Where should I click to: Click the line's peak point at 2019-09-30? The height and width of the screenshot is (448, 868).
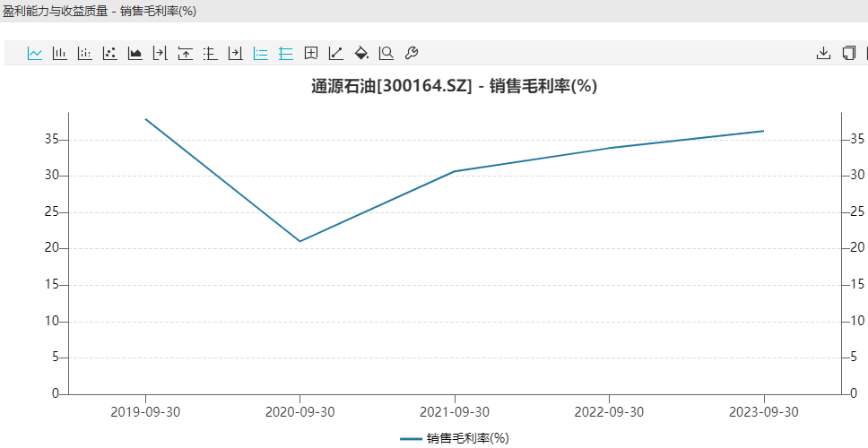click(145, 119)
